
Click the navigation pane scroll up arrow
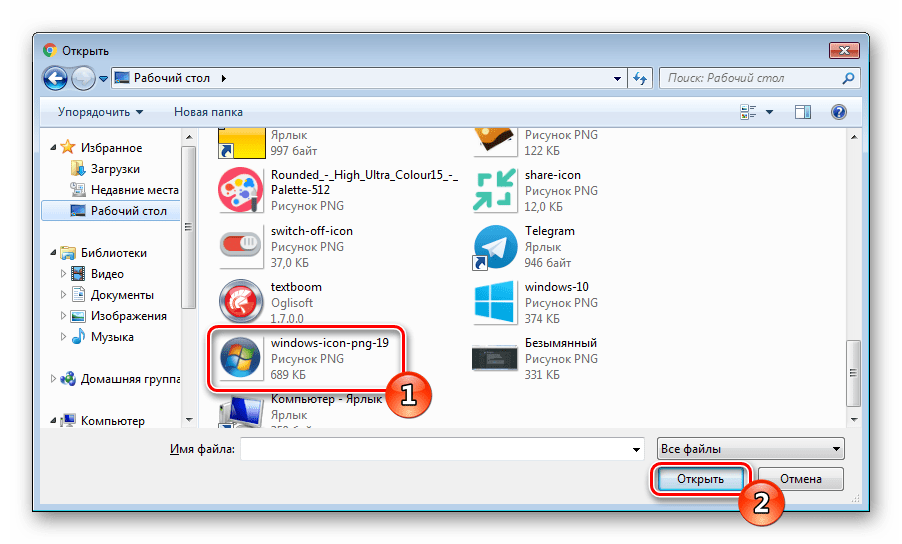pyautogui.click(x=189, y=137)
